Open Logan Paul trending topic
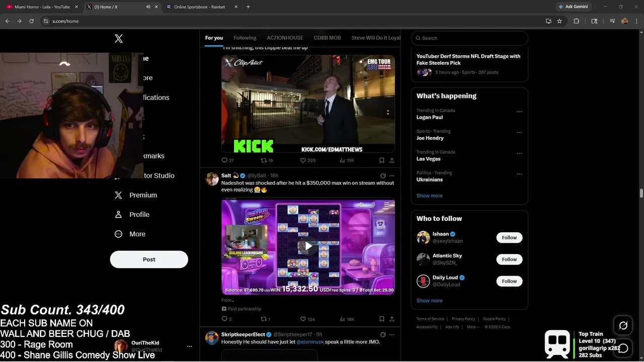The image size is (644, 362). tap(430, 117)
